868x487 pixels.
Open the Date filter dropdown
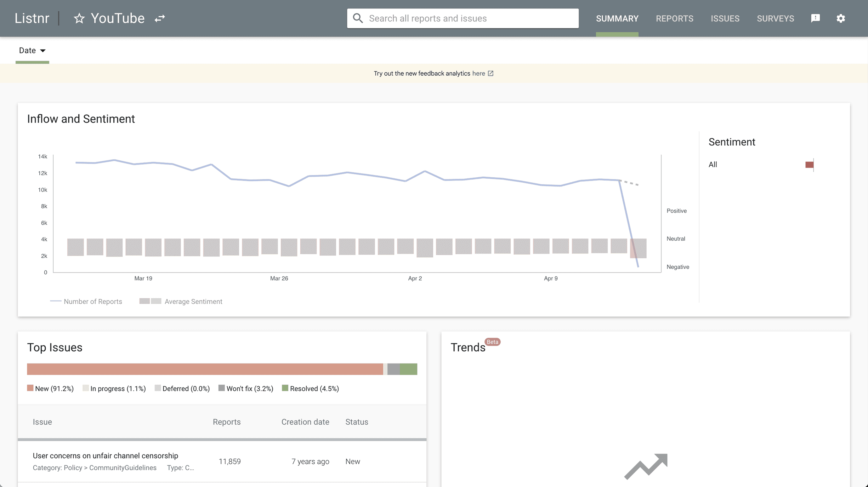(28, 50)
